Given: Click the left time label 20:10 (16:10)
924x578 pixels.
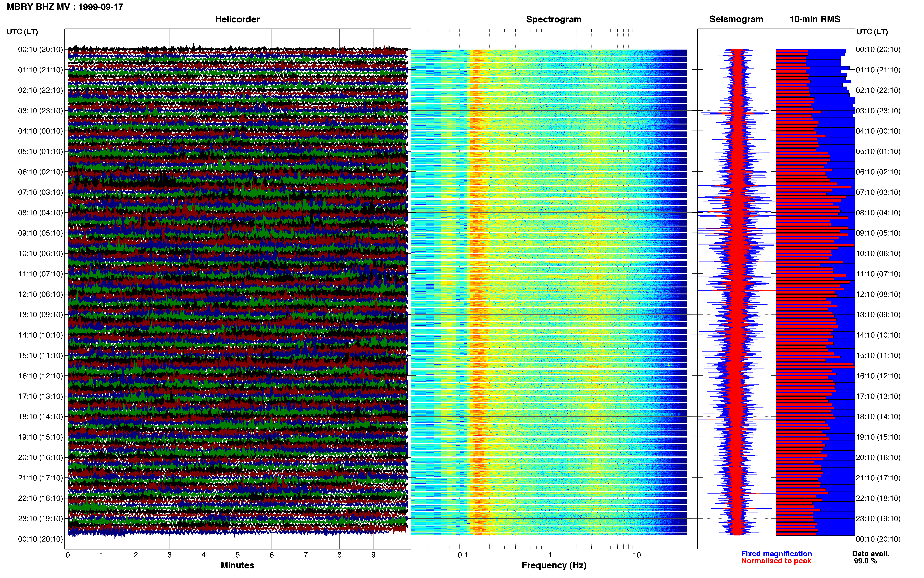Looking at the screenshot, I should click(x=41, y=458).
